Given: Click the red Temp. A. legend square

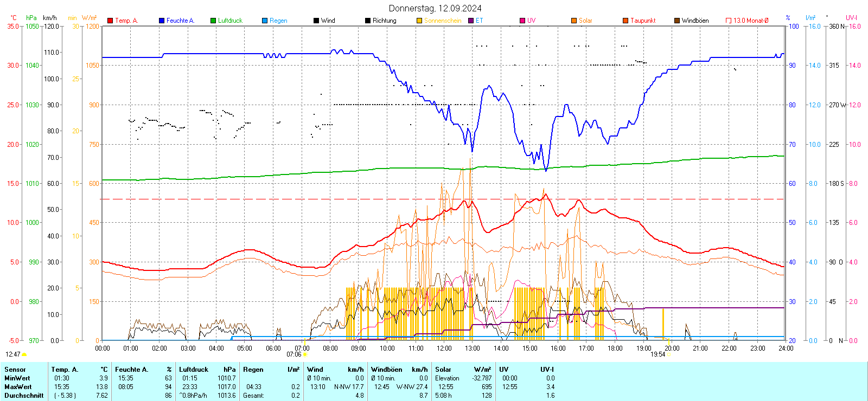Looking at the screenshot, I should (110, 21).
